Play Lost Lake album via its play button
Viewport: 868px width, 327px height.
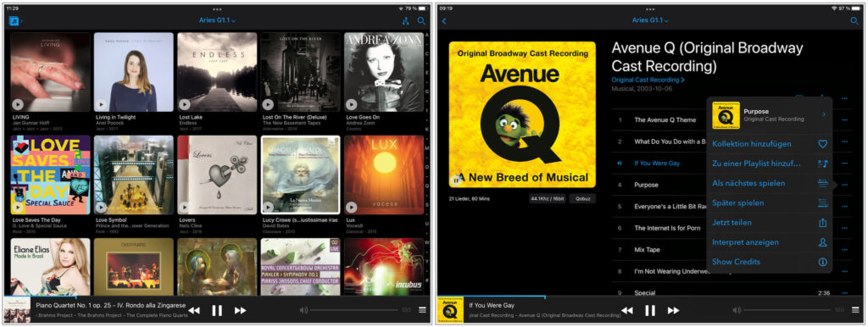(x=184, y=104)
